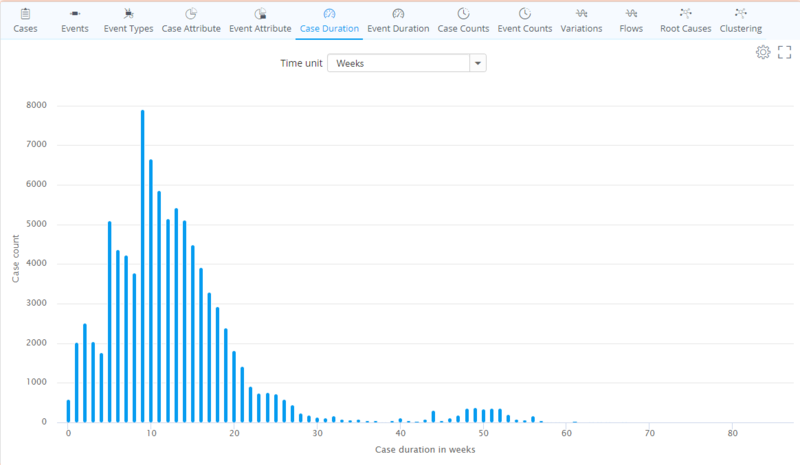Viewport: 800px width, 465px height.
Task: Click the Flows wave icon
Action: tap(631, 13)
